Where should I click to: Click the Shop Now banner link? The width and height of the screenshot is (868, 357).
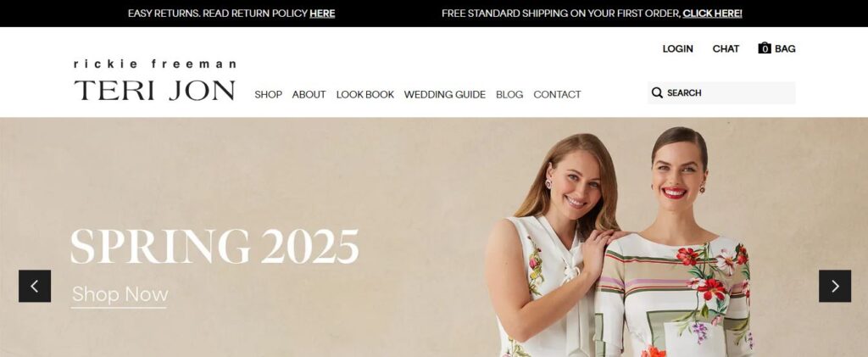120,294
